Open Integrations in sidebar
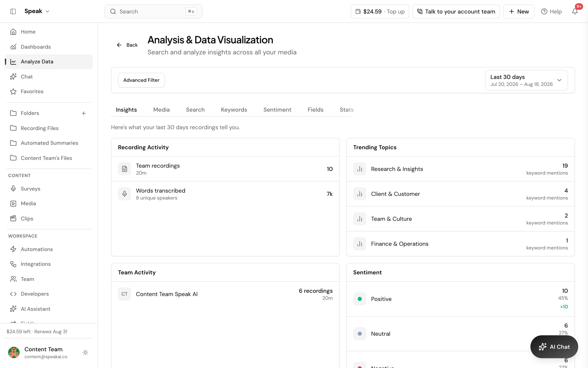The width and height of the screenshot is (588, 368). 49,264
